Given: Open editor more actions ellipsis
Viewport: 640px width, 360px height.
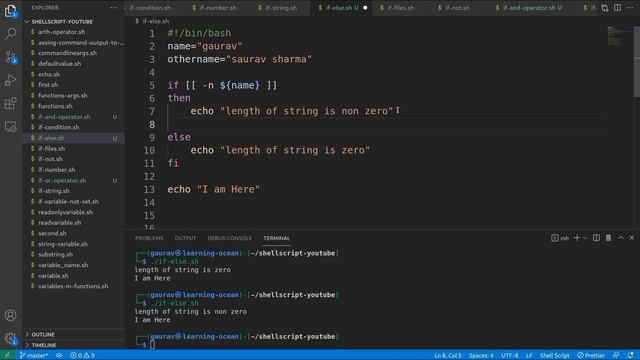Looking at the screenshot, I should [630, 8].
